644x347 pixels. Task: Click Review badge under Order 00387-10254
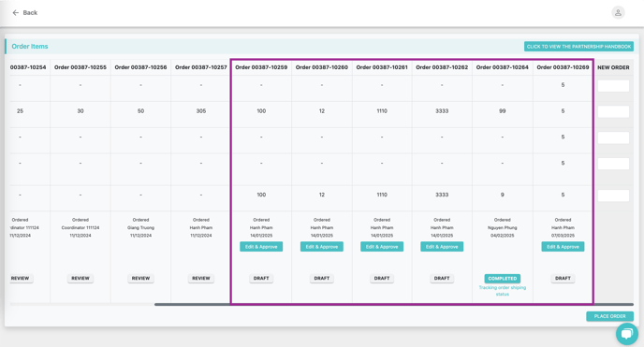pos(21,278)
